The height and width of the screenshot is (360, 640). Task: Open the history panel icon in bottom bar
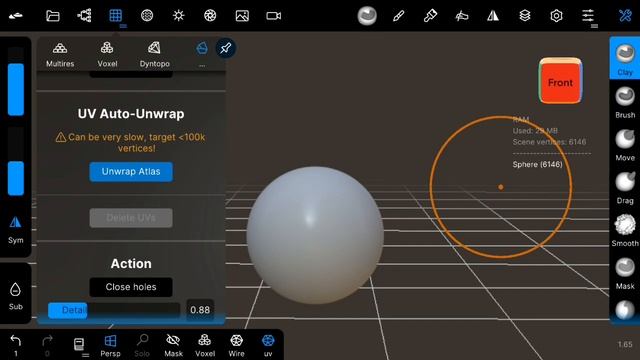point(79,345)
